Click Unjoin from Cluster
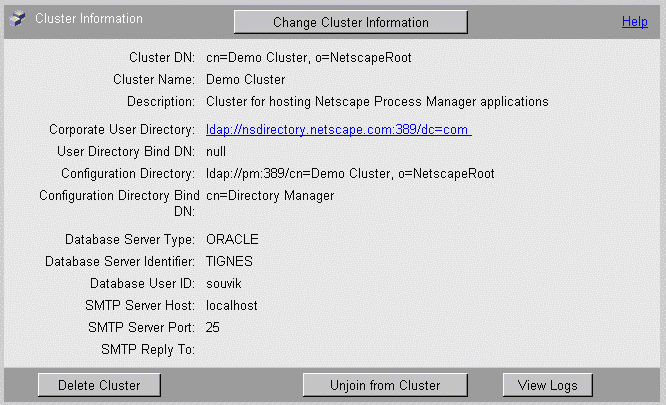This screenshot has width=666, height=405. 385,385
